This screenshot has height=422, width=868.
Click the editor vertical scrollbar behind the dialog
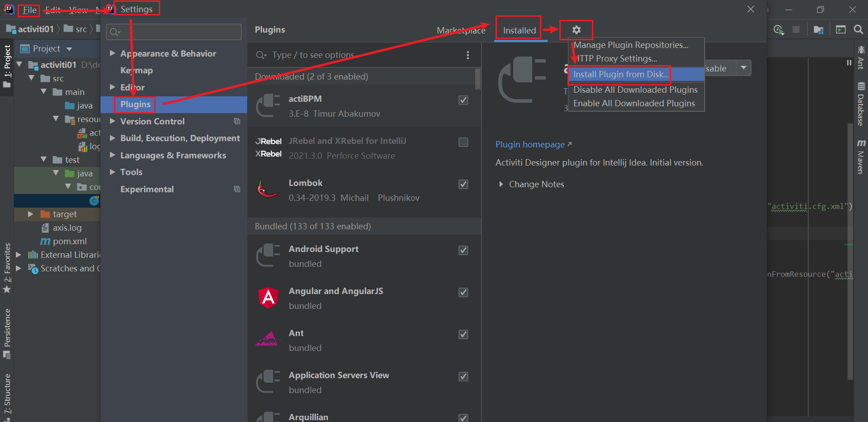pos(850,251)
